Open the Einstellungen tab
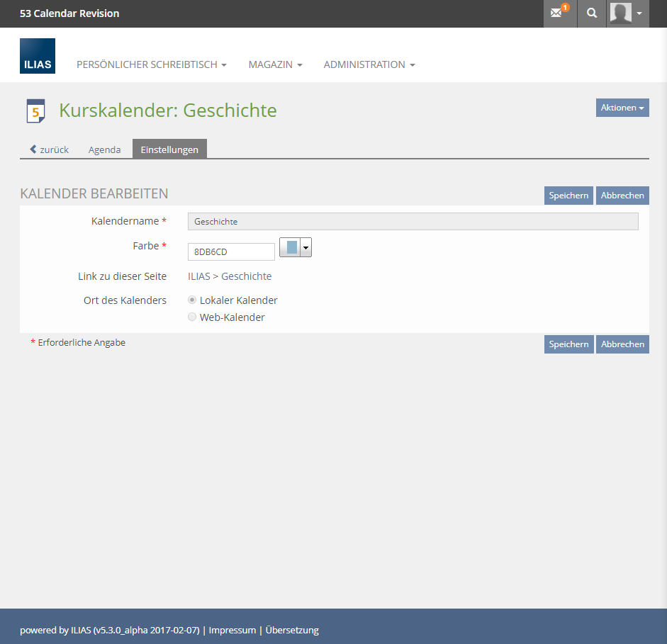The height and width of the screenshot is (644, 667). tap(169, 149)
